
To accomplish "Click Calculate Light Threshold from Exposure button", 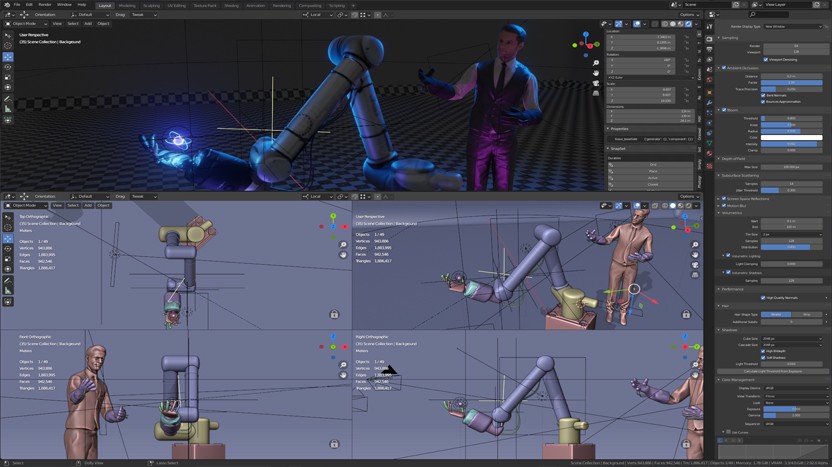I will click(x=775, y=372).
